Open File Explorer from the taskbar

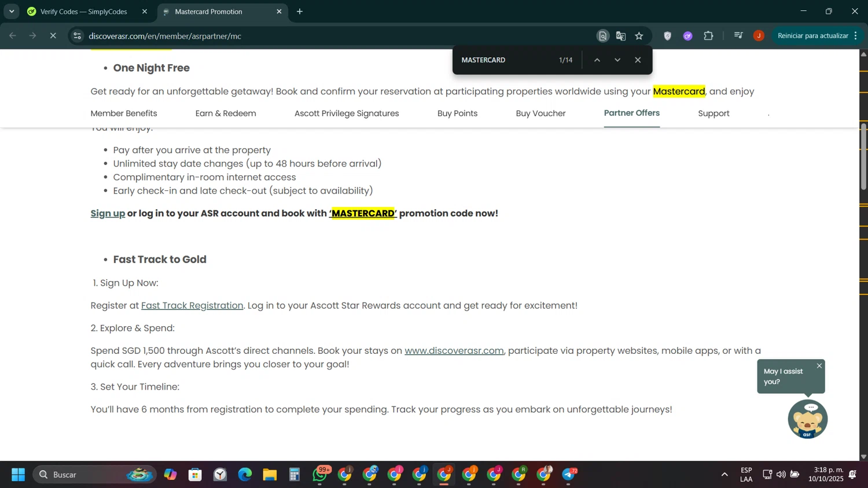click(270, 475)
